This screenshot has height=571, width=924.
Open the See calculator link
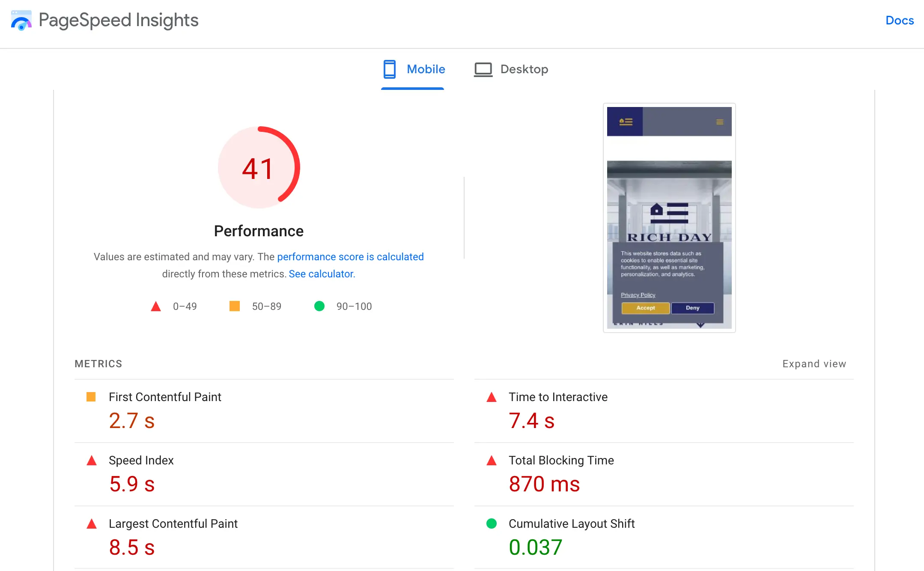pos(322,274)
